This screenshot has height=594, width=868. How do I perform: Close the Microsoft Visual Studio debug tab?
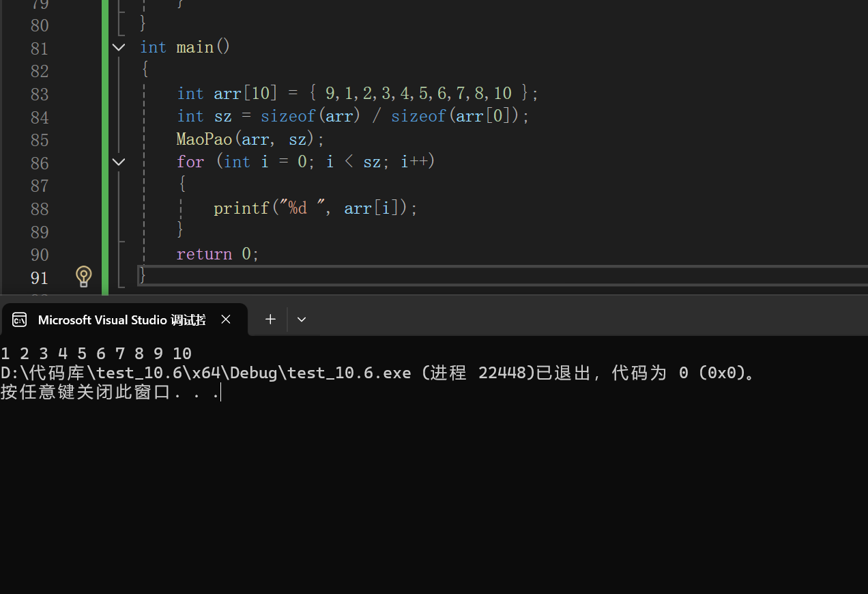226,319
